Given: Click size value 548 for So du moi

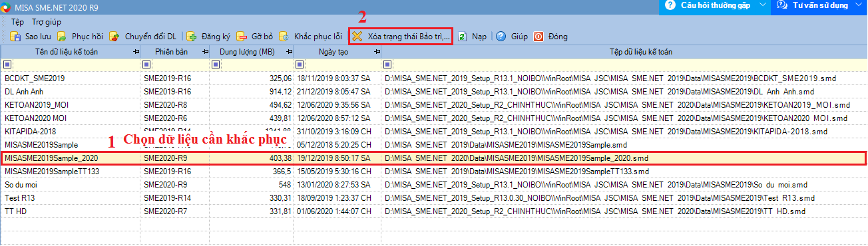Looking at the screenshot, I should (x=285, y=184).
